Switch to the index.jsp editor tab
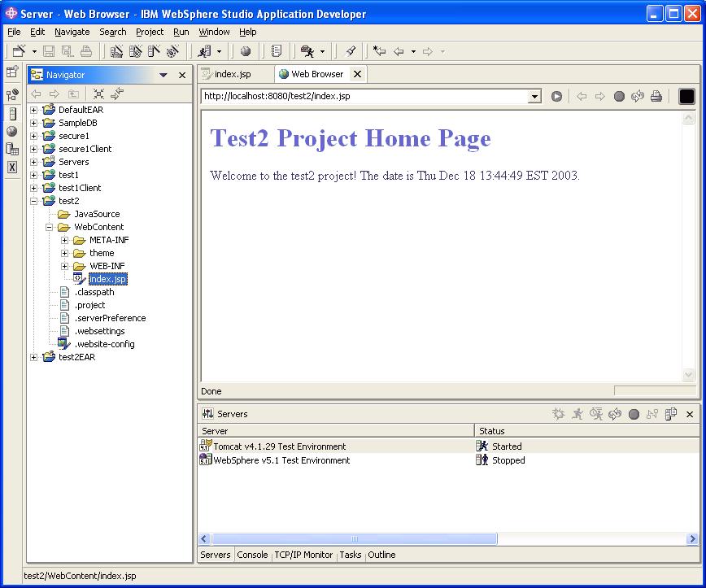Viewport: 706px width, 588px height. click(233, 74)
